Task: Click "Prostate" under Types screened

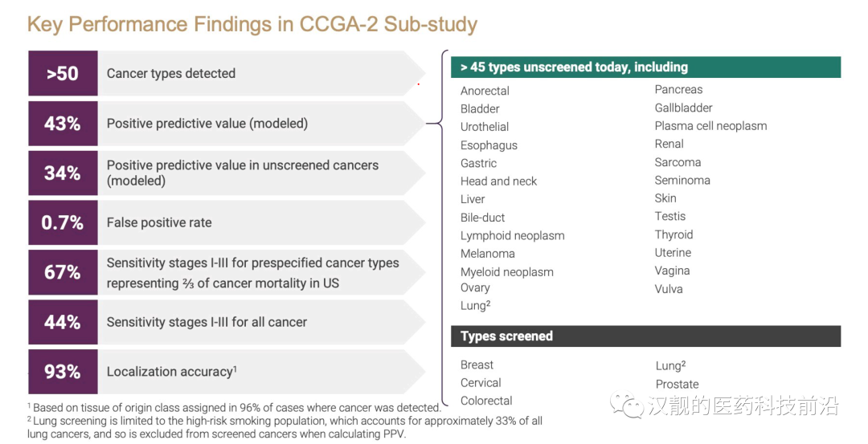Action: pos(677,385)
